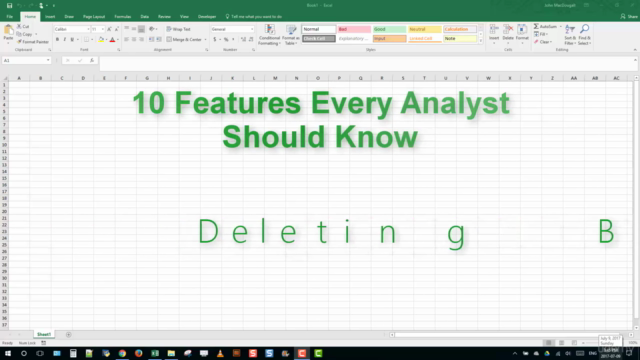Screen dimensions: 640x360
Task: Switch to the Formulas tab
Action: [122, 17]
